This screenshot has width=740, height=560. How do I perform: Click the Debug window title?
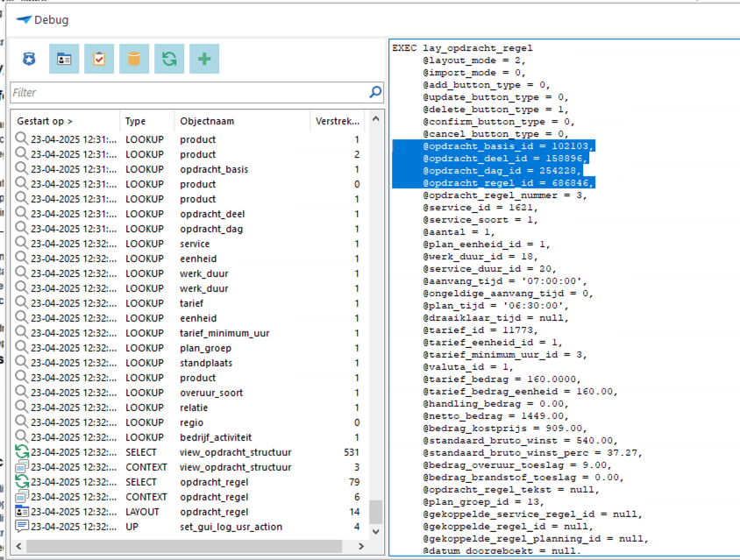(x=51, y=20)
